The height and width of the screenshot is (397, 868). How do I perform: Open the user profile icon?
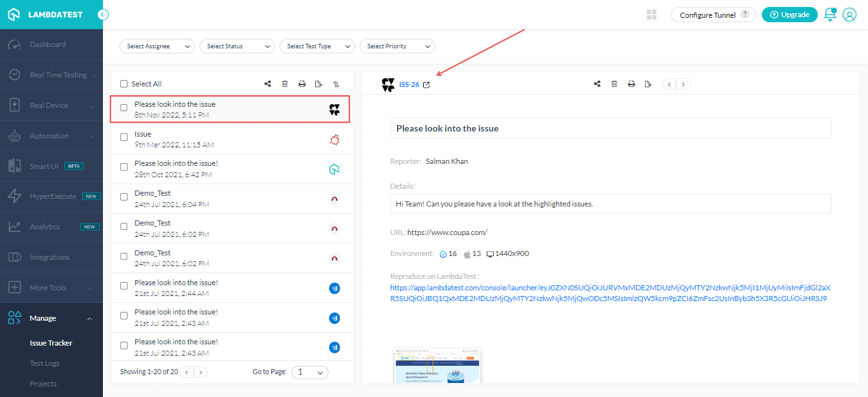(850, 15)
